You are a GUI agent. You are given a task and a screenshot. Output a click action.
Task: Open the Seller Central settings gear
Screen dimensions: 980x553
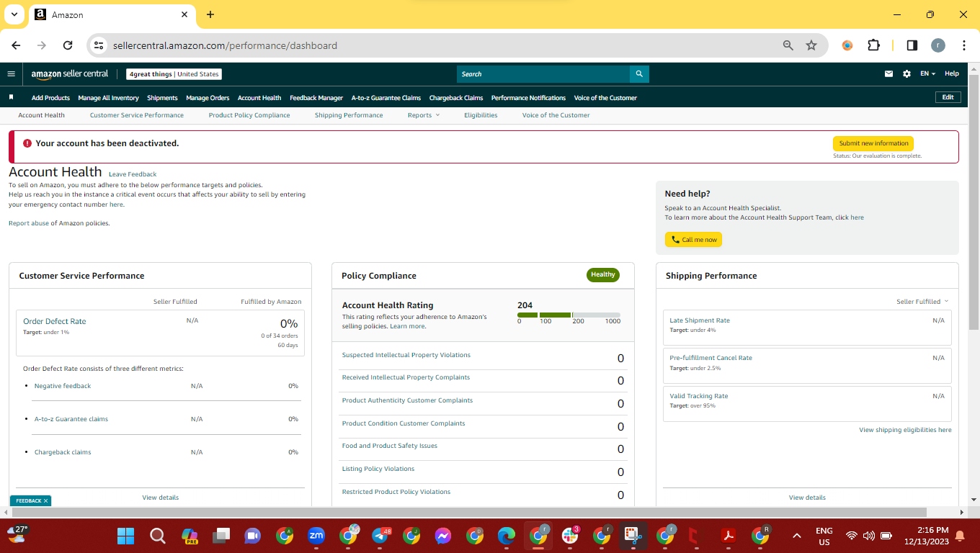906,74
